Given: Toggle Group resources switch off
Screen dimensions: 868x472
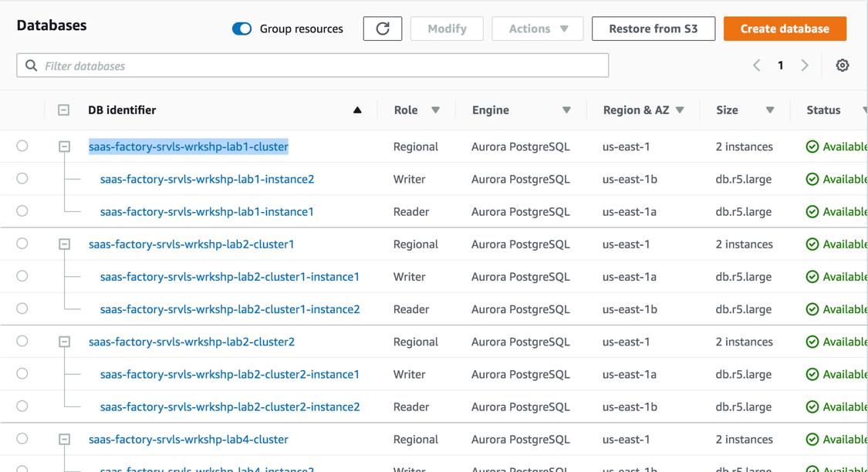Looking at the screenshot, I should (x=242, y=29).
